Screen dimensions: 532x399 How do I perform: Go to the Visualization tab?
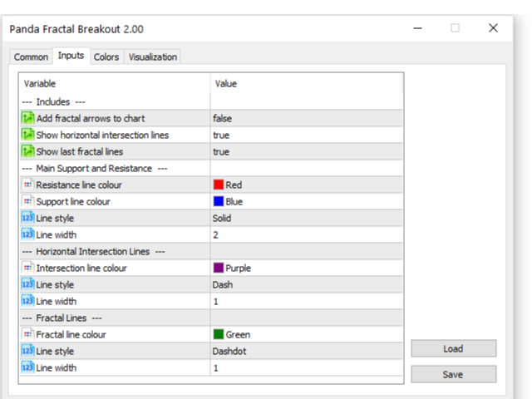tap(153, 57)
